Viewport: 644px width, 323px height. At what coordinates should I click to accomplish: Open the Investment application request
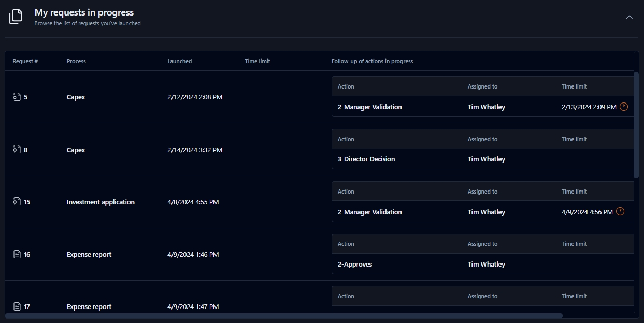click(x=101, y=202)
